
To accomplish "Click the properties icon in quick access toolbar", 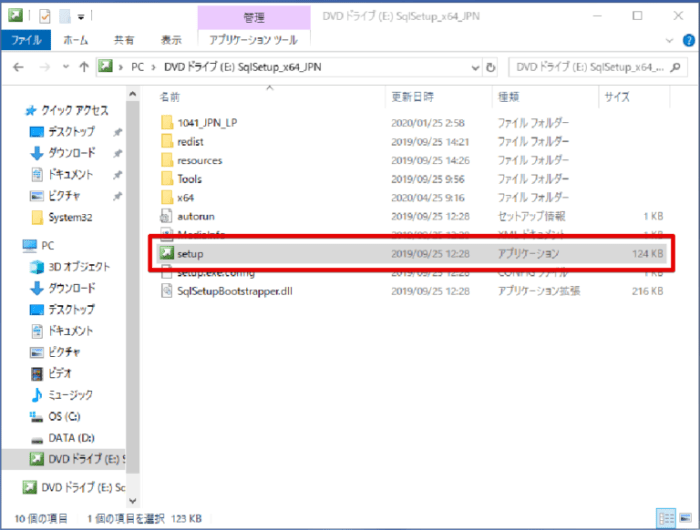I will click(45, 17).
